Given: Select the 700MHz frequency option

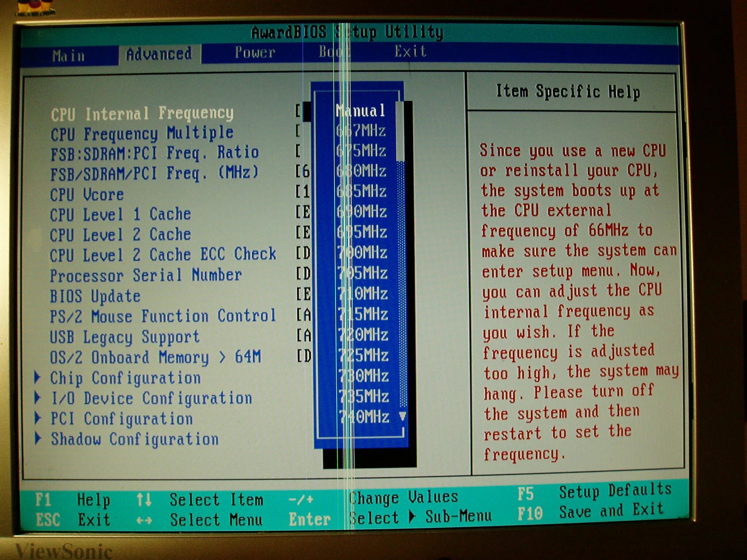Looking at the screenshot, I should [362, 253].
